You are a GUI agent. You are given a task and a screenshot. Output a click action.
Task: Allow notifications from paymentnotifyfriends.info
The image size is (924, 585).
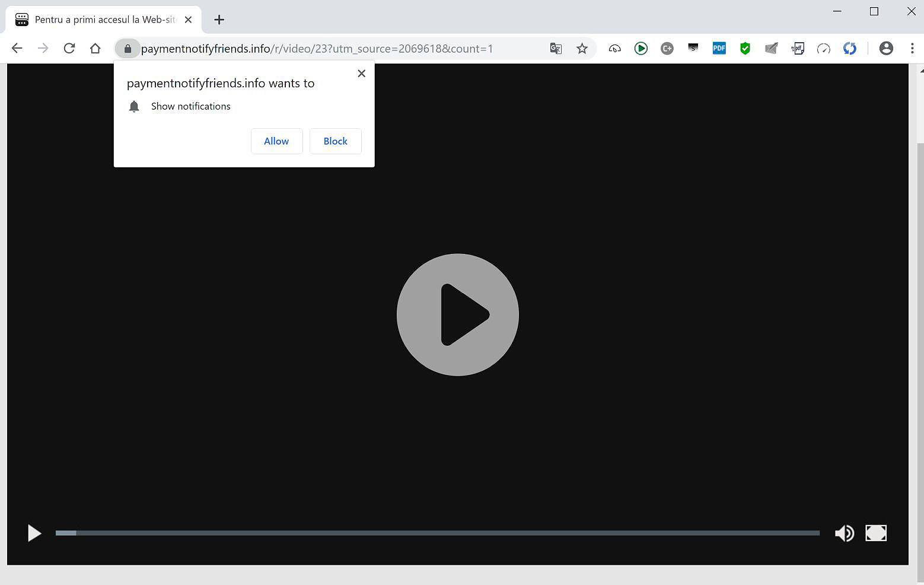point(276,141)
